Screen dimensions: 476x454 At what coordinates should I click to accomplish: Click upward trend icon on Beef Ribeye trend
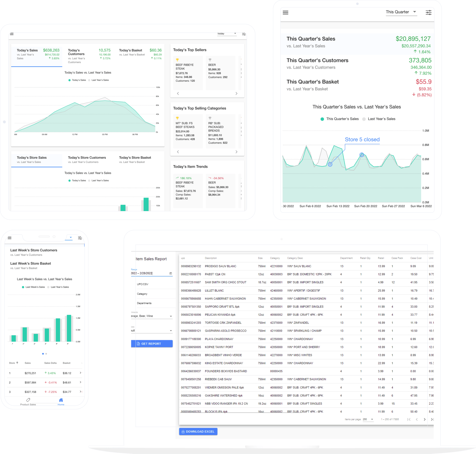(x=177, y=178)
